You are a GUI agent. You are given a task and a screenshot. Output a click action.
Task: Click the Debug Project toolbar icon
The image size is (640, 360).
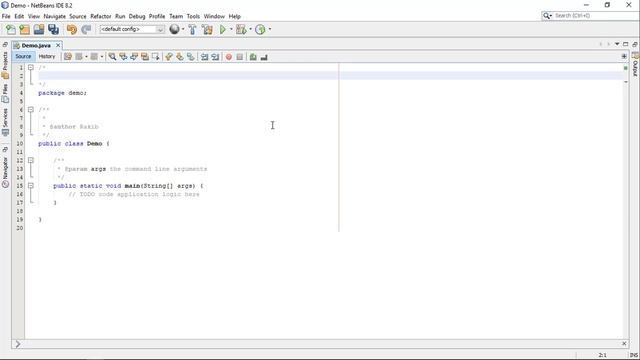tap(241, 29)
